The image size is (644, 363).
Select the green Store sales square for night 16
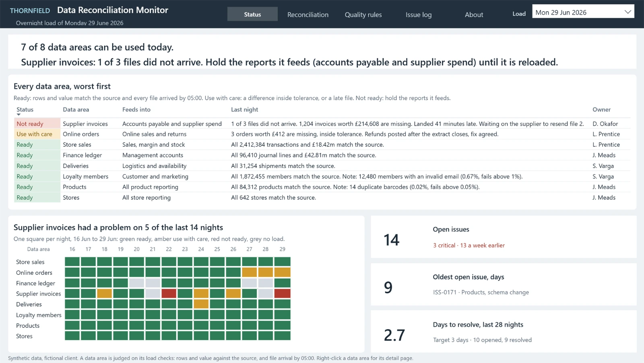click(x=72, y=262)
